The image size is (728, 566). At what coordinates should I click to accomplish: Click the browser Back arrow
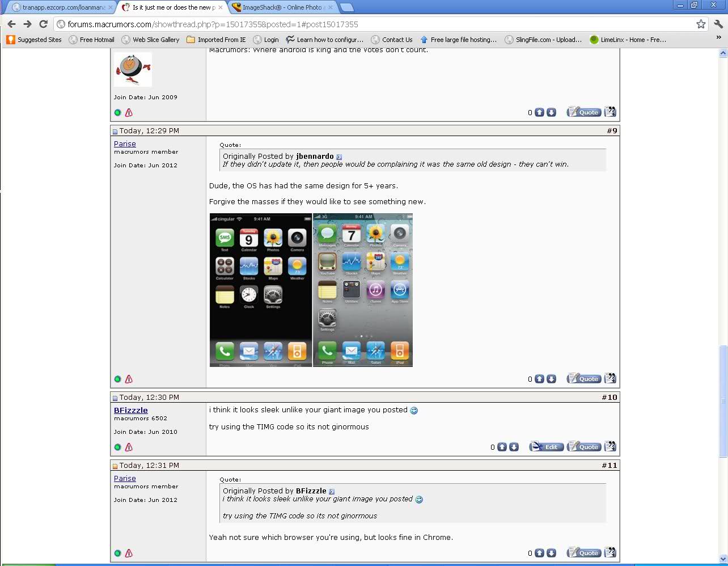(11, 24)
